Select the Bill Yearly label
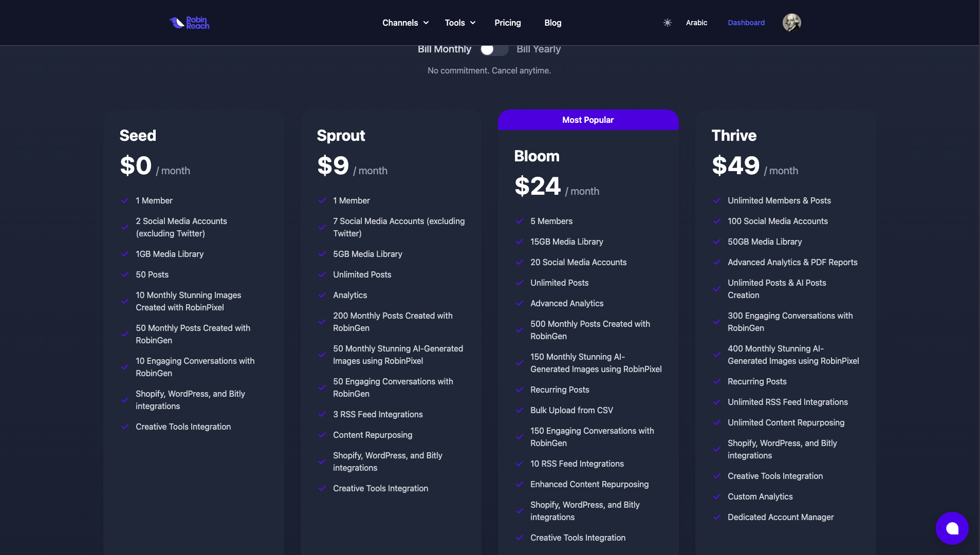The width and height of the screenshot is (980, 555). point(539,49)
